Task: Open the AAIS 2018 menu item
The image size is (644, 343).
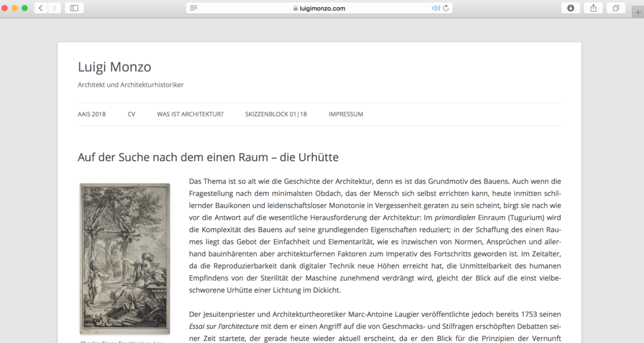Action: pyautogui.click(x=92, y=114)
